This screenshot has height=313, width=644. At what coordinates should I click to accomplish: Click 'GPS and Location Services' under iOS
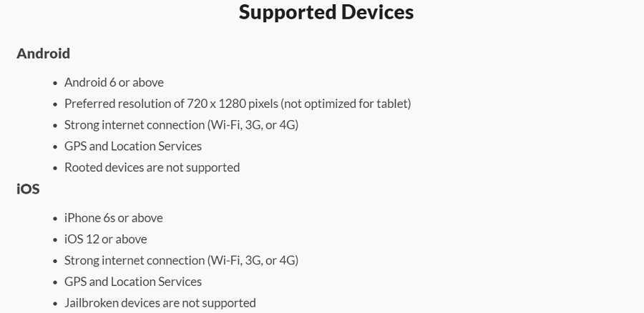coord(133,282)
